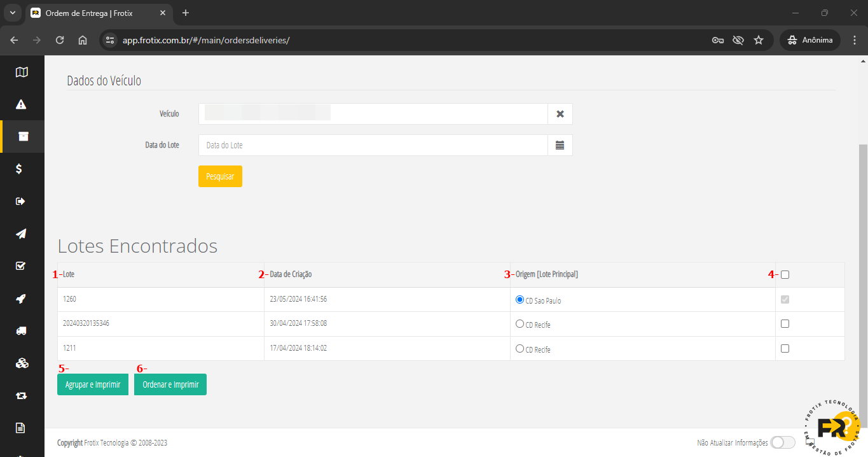Open the map icon in sidebar
Screen dimensions: 868x457
(x=22, y=72)
